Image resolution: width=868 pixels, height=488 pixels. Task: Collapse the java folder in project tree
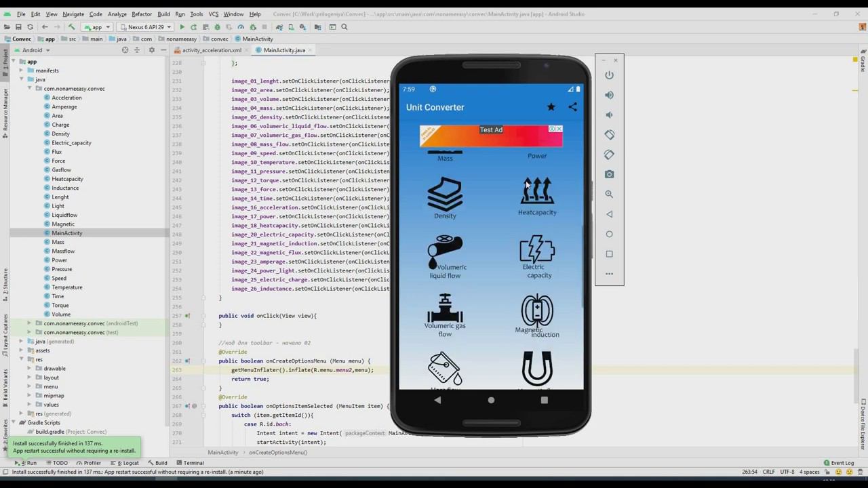tap(22, 79)
